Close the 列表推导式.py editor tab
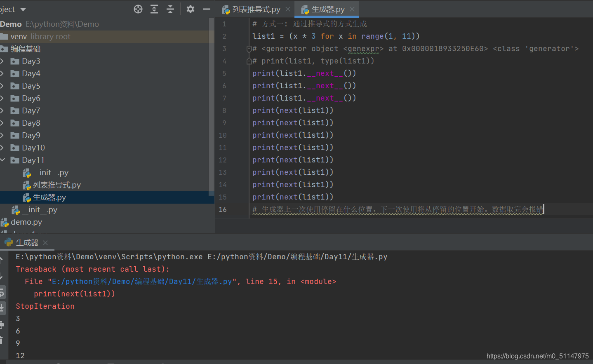 pyautogui.click(x=288, y=9)
